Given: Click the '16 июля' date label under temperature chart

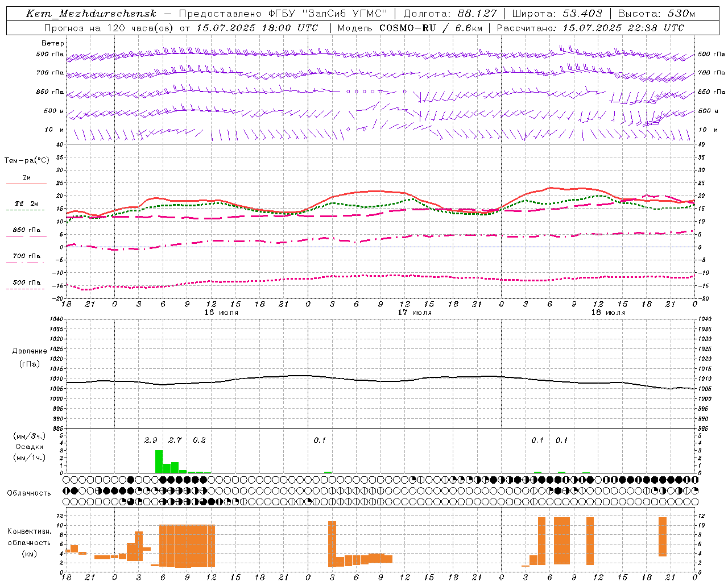Looking at the screenshot, I should click(221, 313).
